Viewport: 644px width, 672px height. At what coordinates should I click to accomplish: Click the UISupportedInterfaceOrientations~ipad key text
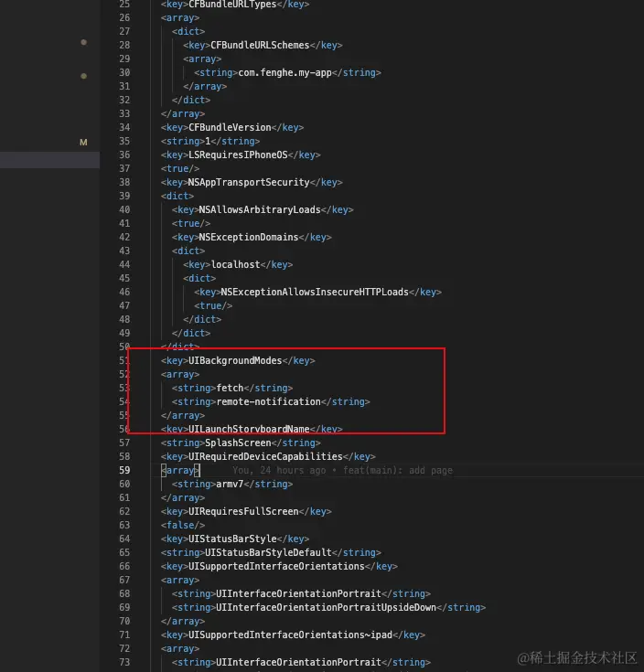(x=290, y=635)
